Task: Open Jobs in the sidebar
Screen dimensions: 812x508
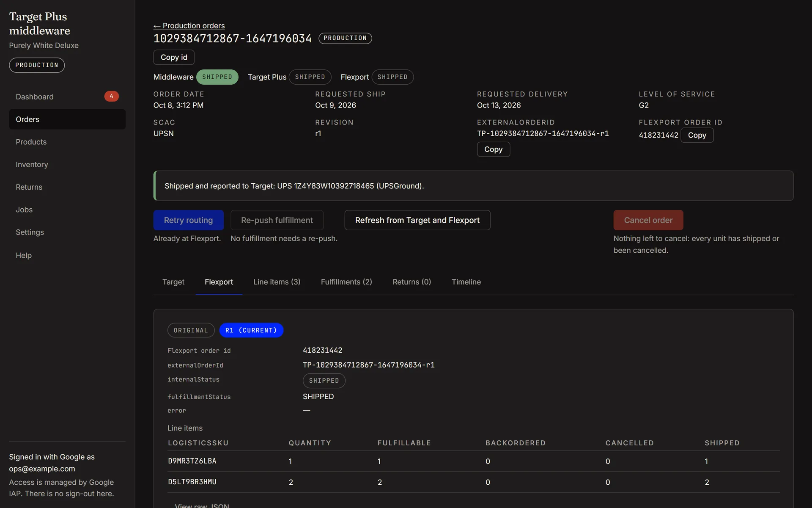Action: [67, 210]
